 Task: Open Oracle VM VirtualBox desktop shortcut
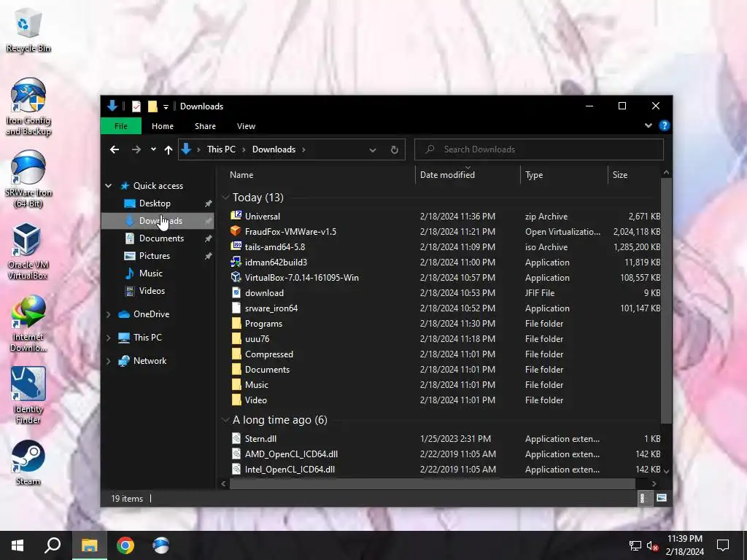tap(28, 252)
